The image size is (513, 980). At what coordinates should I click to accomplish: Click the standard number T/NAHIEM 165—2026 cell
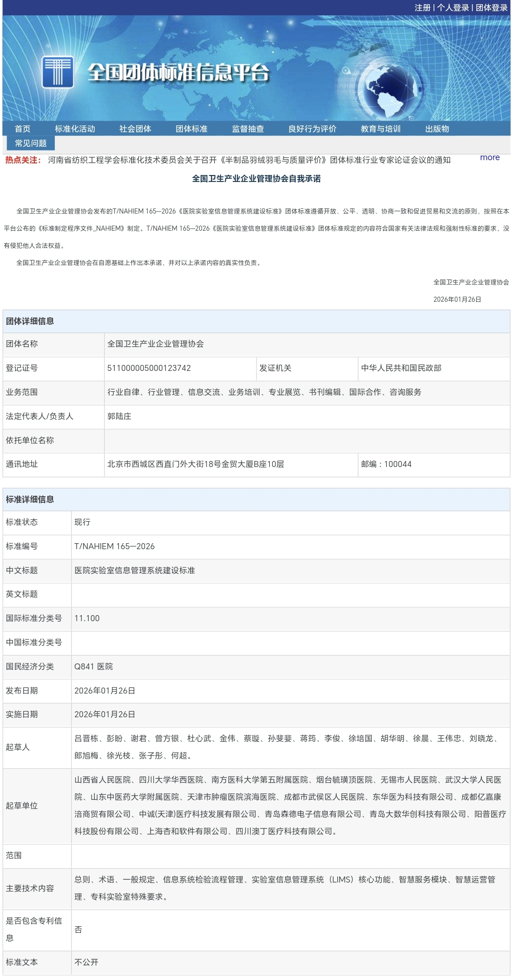[114, 546]
